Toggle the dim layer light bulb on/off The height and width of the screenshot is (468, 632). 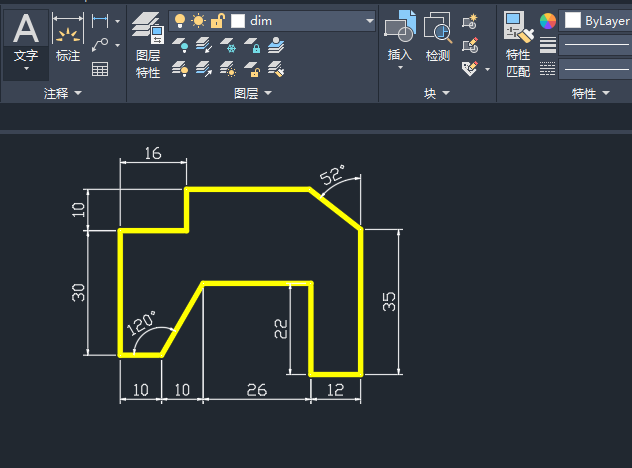point(180,21)
